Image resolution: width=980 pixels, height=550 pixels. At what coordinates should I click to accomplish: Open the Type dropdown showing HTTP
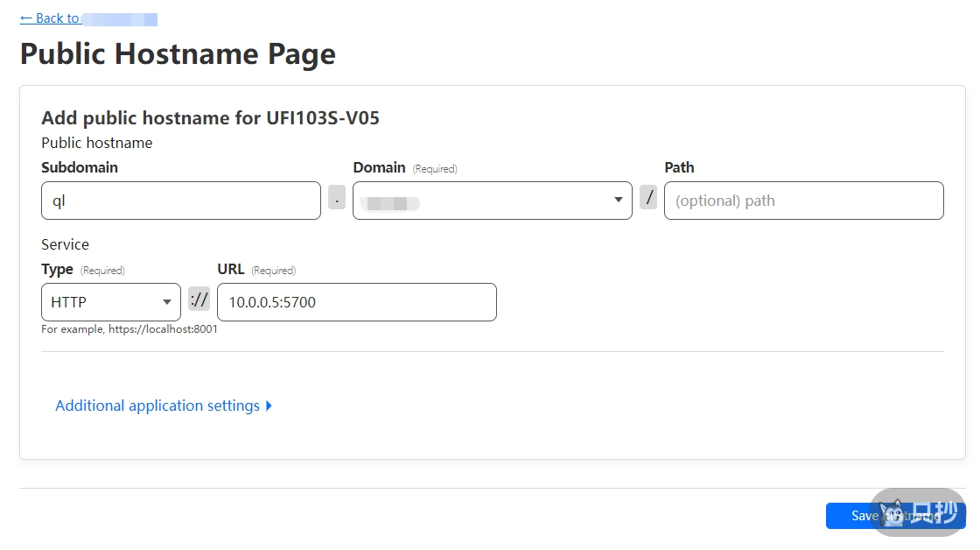pos(110,302)
